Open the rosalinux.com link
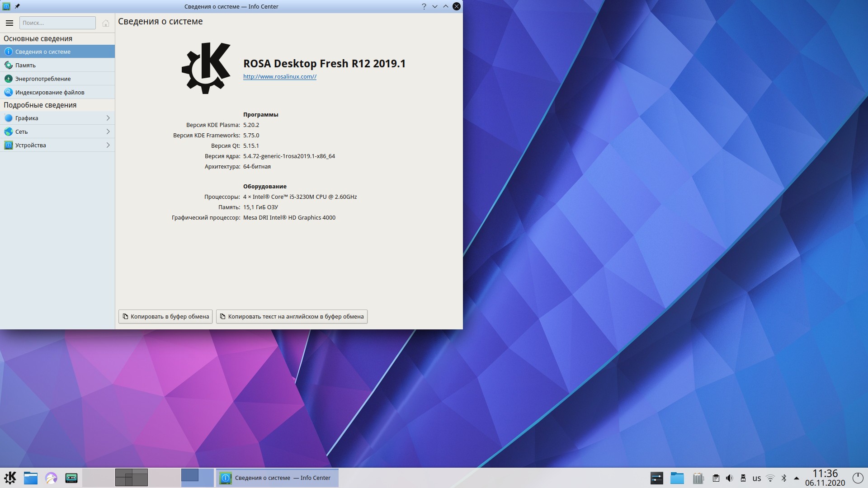 pos(279,76)
